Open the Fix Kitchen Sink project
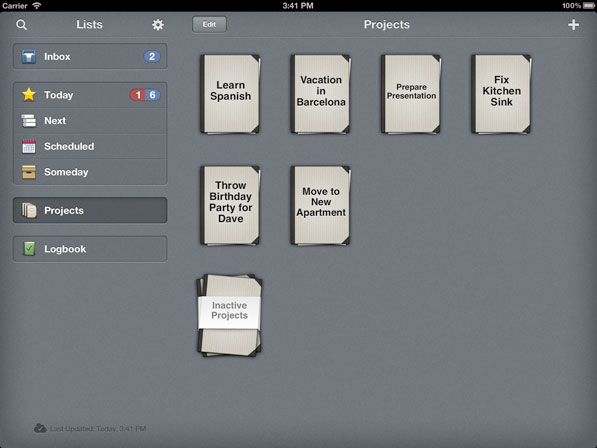The height and width of the screenshot is (448, 597). click(501, 94)
